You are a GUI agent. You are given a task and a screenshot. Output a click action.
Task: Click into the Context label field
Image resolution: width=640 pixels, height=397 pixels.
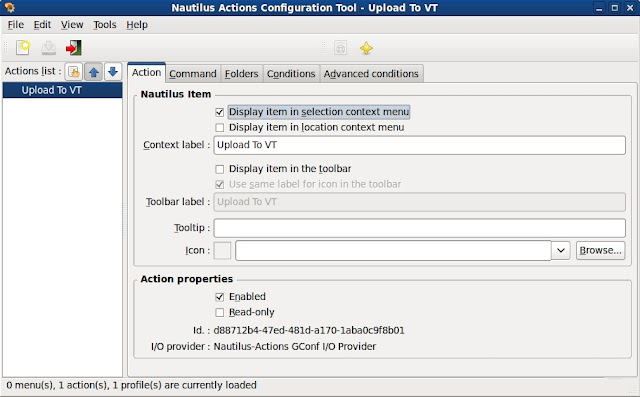(x=419, y=145)
